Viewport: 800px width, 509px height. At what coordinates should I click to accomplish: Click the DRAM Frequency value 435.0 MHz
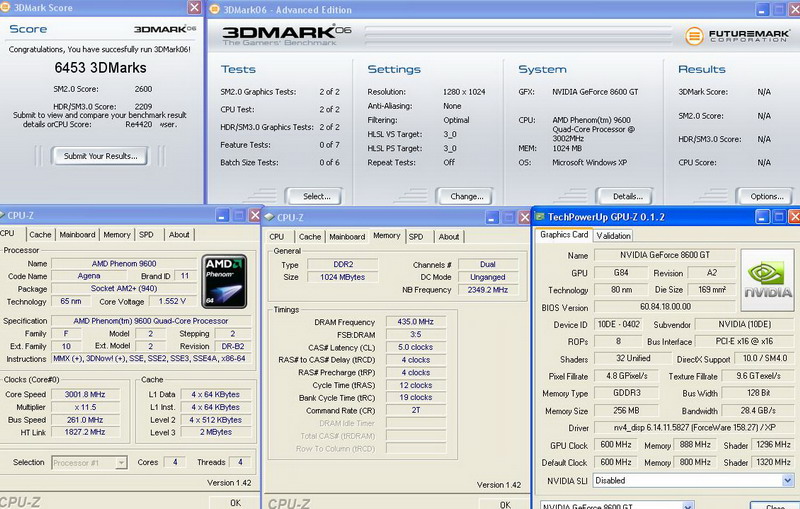click(x=415, y=322)
